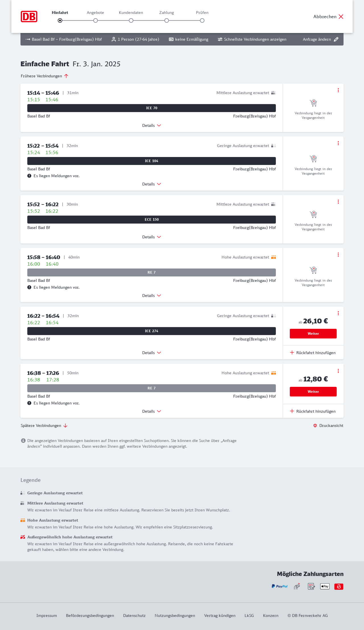Open three-dot menu for ICE 70 connection
The width and height of the screenshot is (364, 630).
[338, 90]
